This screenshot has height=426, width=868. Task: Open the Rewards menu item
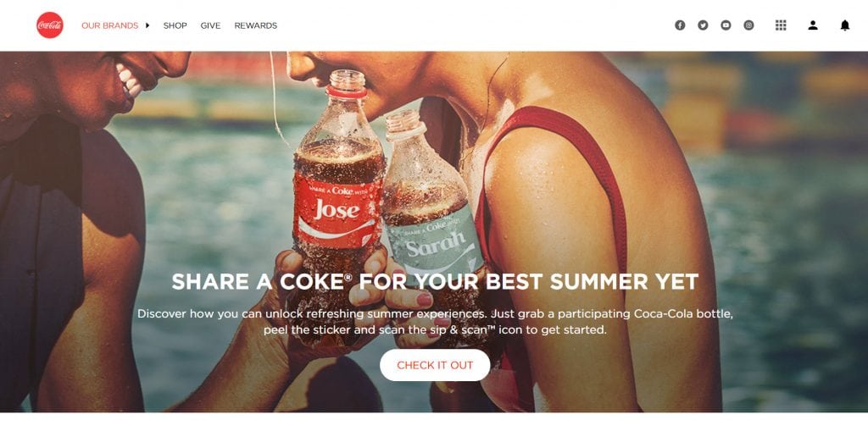(256, 25)
